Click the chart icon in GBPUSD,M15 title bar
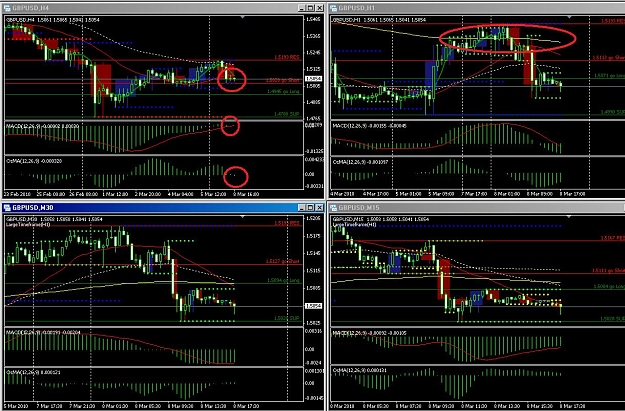 [x=334, y=208]
